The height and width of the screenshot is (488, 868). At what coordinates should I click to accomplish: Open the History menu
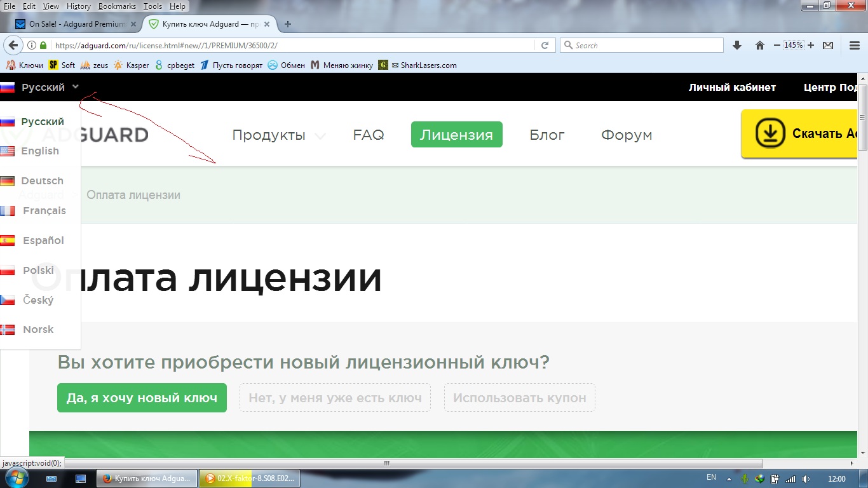79,6
